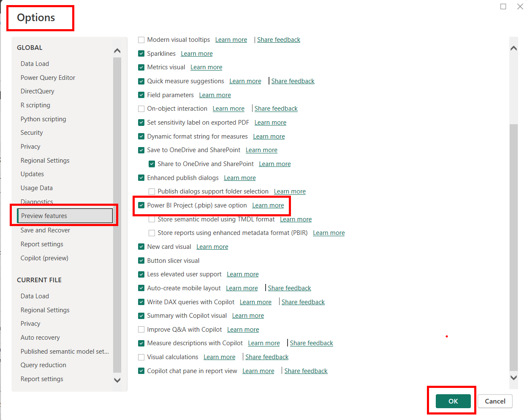Select Preview features in sidebar
The width and height of the screenshot is (527, 420).
(x=65, y=215)
